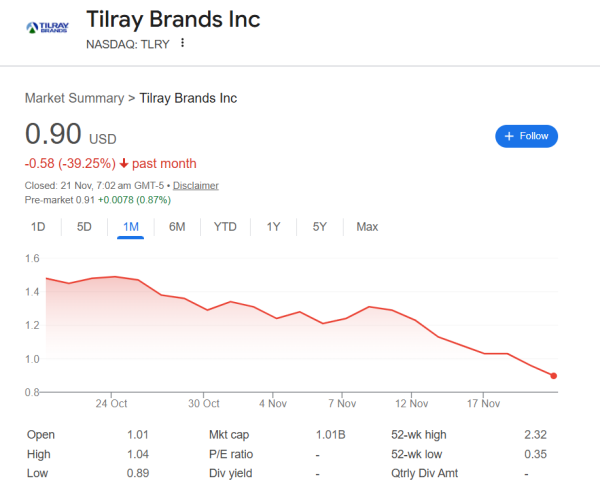The height and width of the screenshot is (487, 600).
Task: Click the Mkt cap value 1.01B
Action: point(330,435)
